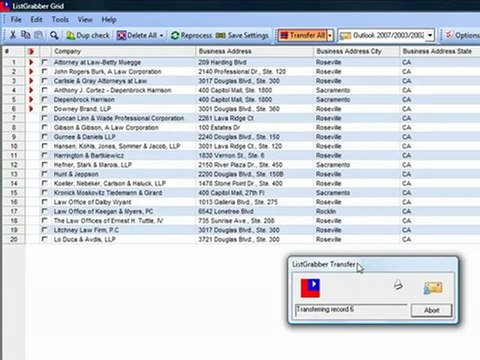
Task: Open the View menu
Action: 85,20
